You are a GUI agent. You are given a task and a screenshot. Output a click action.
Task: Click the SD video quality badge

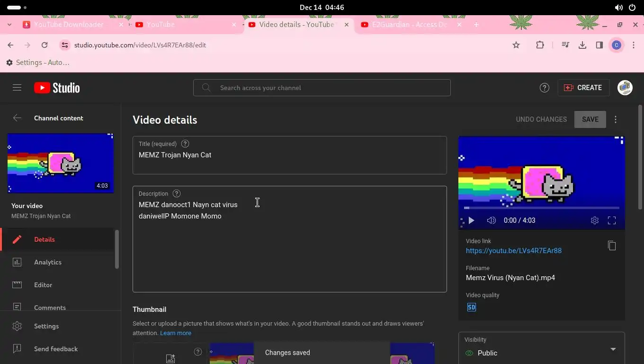(x=472, y=307)
